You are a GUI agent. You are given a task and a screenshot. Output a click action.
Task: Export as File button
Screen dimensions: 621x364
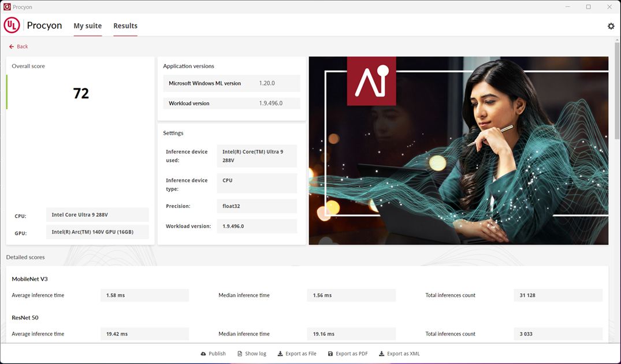(297, 354)
